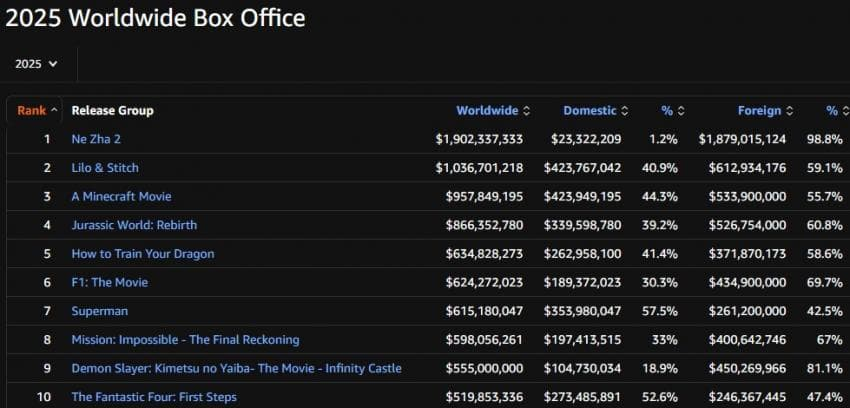Open the 2025 year dropdown

point(36,63)
